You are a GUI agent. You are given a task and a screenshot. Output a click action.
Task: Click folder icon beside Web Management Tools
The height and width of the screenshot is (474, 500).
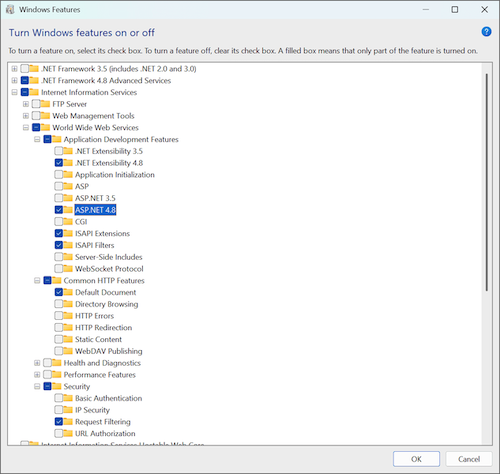point(45,116)
